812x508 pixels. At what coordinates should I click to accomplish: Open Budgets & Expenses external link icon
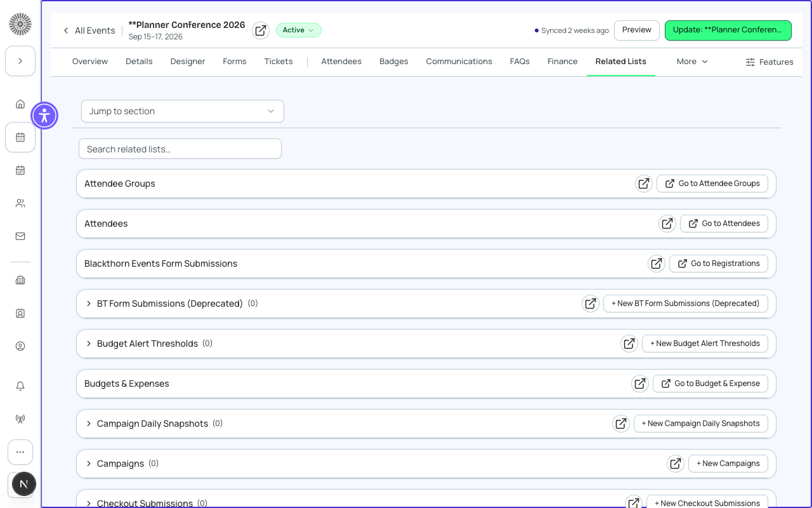pyautogui.click(x=640, y=384)
